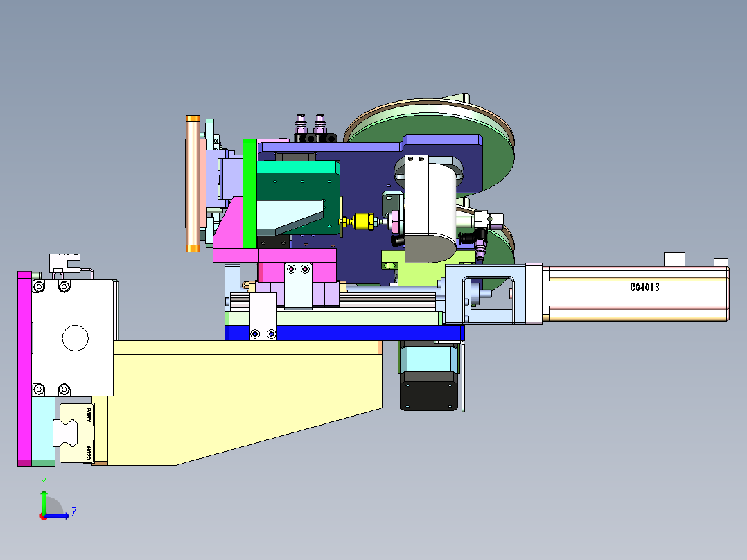Click the cyan motor mount above the stepper
This screenshot has height=560, width=747.
tap(428, 358)
